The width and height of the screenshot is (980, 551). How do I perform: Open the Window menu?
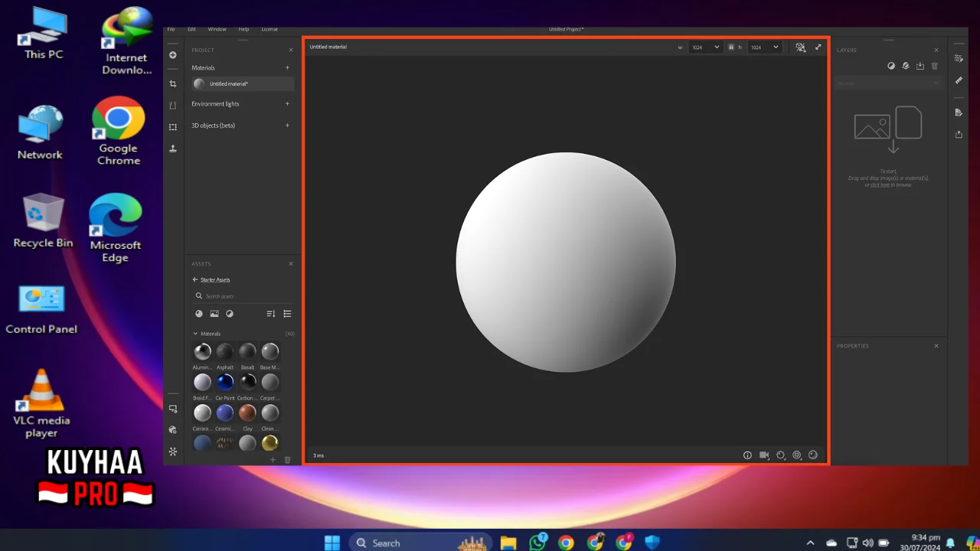click(217, 29)
